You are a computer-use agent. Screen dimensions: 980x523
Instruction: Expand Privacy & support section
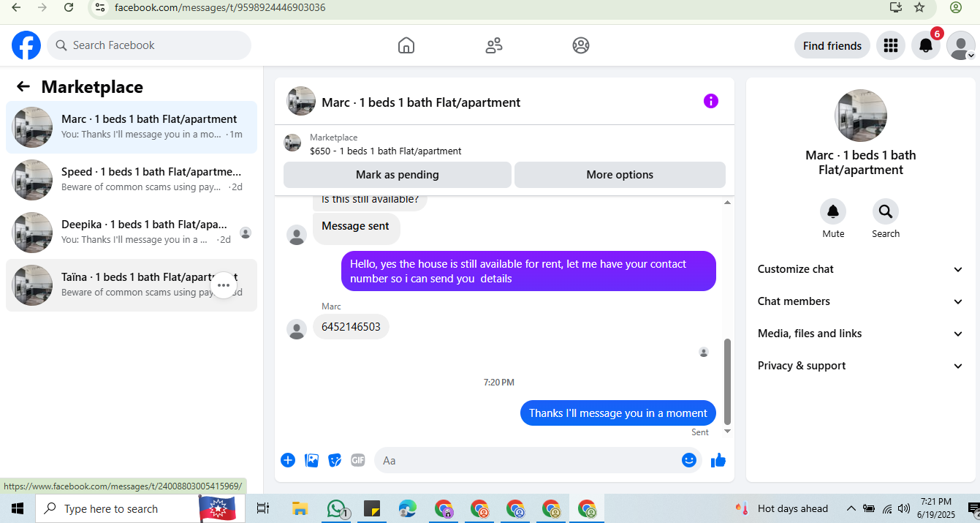(x=861, y=366)
